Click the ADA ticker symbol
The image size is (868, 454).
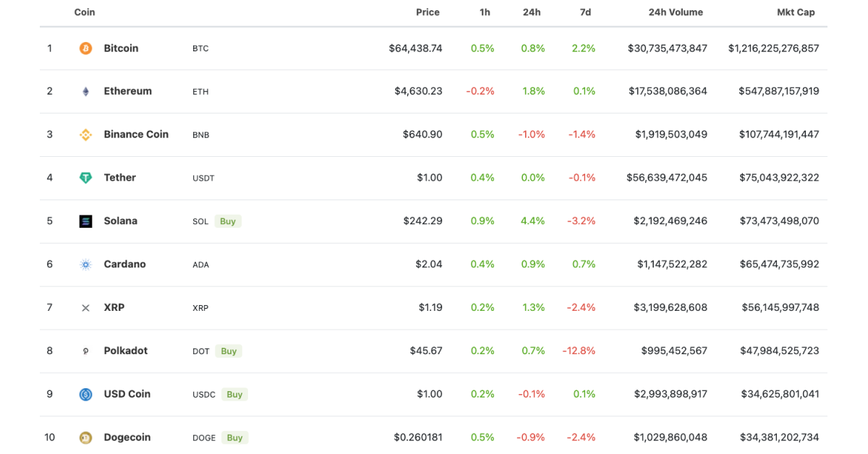click(x=201, y=265)
